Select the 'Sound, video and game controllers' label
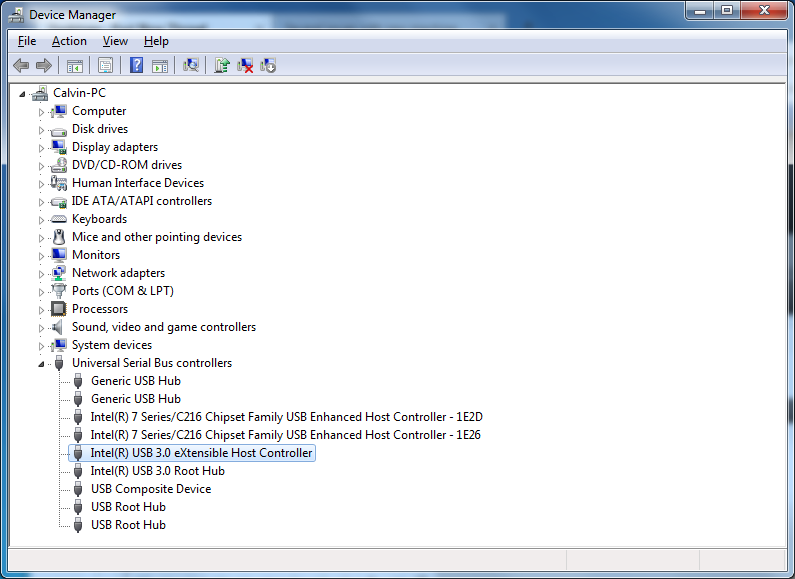The width and height of the screenshot is (795, 579). pos(164,327)
